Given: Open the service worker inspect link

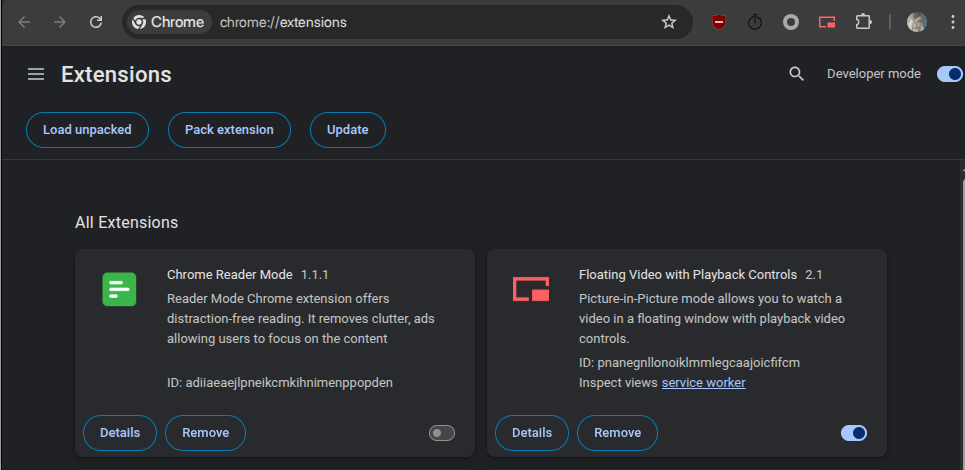Looking at the screenshot, I should pos(703,383).
